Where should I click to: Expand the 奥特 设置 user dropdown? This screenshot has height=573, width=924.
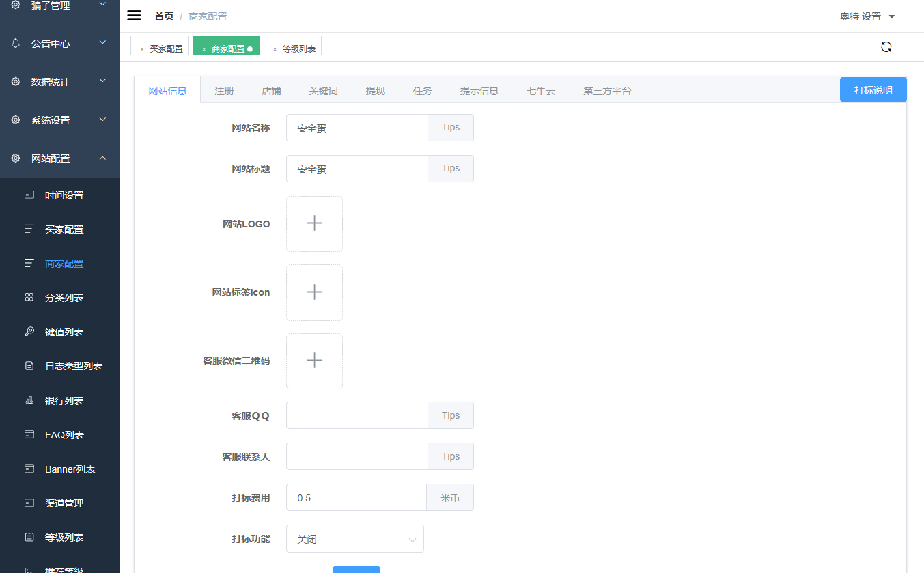[x=867, y=16]
